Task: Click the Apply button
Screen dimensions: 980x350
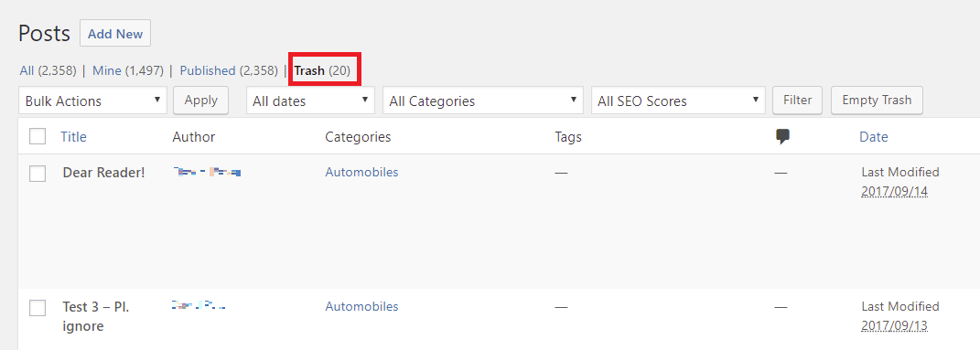Action: tap(200, 100)
